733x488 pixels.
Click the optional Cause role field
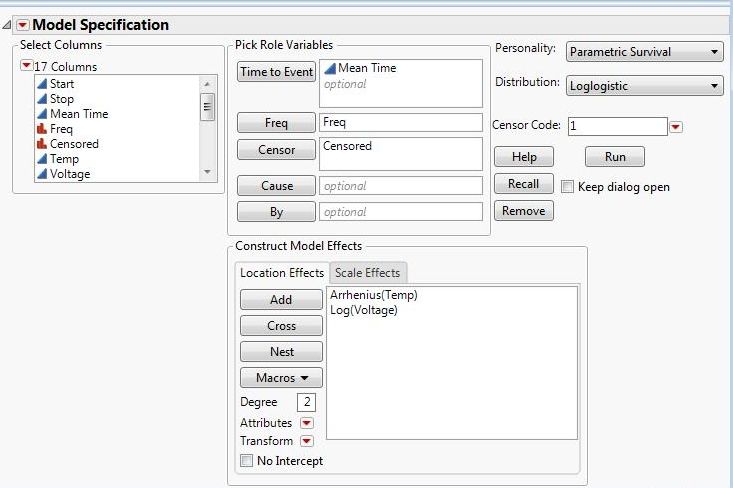tap(401, 186)
